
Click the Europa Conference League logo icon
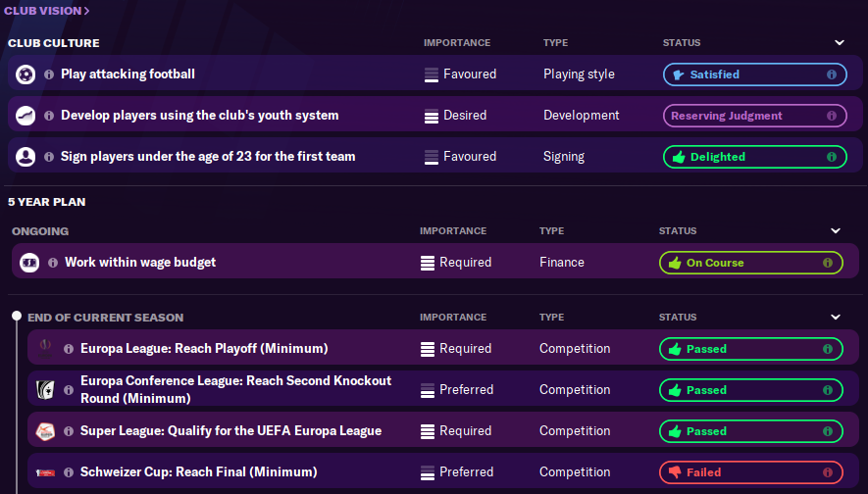pyautogui.click(x=43, y=389)
